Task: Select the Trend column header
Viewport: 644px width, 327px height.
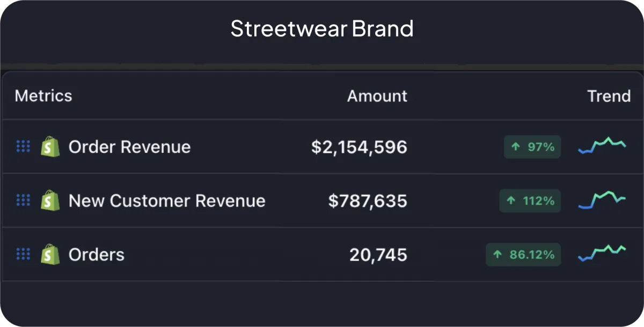Action: point(609,96)
